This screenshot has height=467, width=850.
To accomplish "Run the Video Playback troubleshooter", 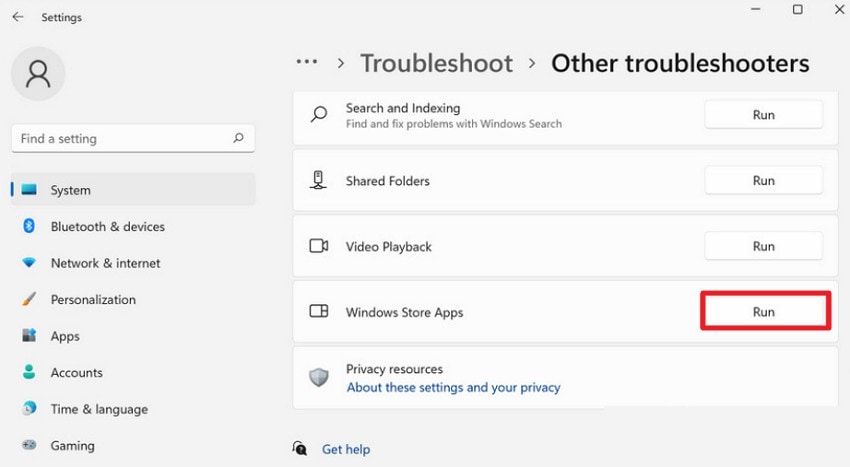I will pyautogui.click(x=763, y=246).
